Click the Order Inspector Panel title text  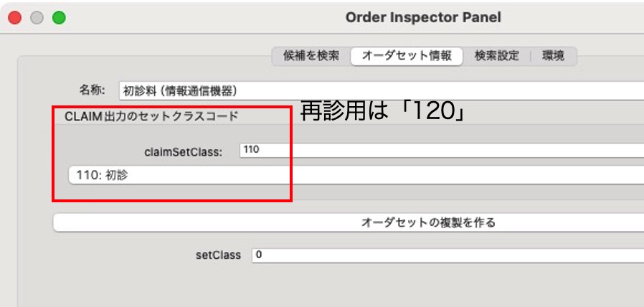point(423,17)
